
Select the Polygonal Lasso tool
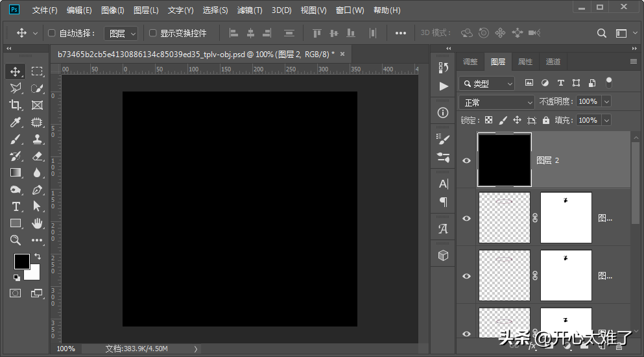pyautogui.click(x=15, y=88)
